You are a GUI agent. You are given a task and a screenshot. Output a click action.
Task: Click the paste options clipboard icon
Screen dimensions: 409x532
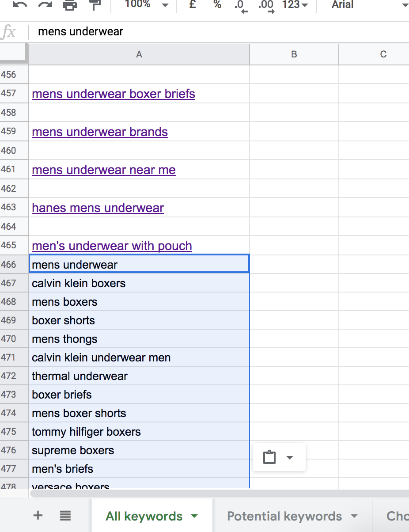pos(269,457)
